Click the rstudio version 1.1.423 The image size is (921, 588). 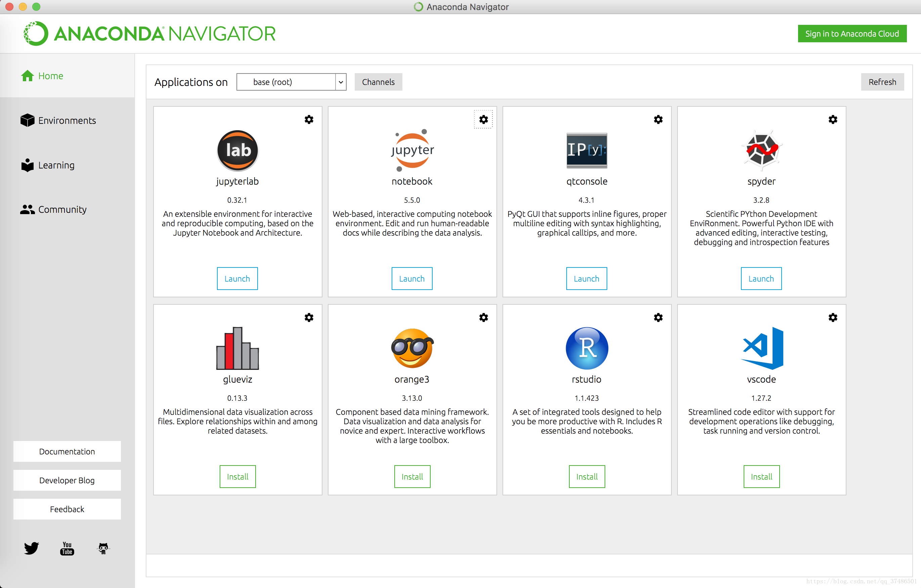[587, 398]
